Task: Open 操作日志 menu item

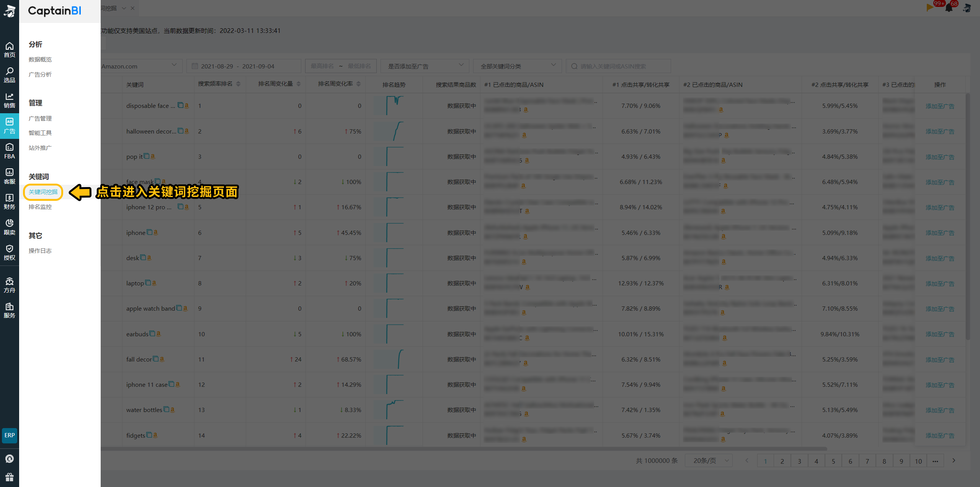Action: tap(40, 251)
